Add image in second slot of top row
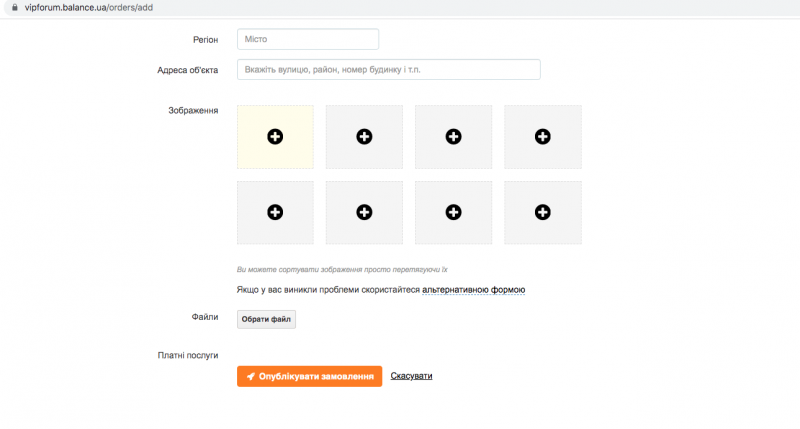800x429 pixels. tap(364, 136)
